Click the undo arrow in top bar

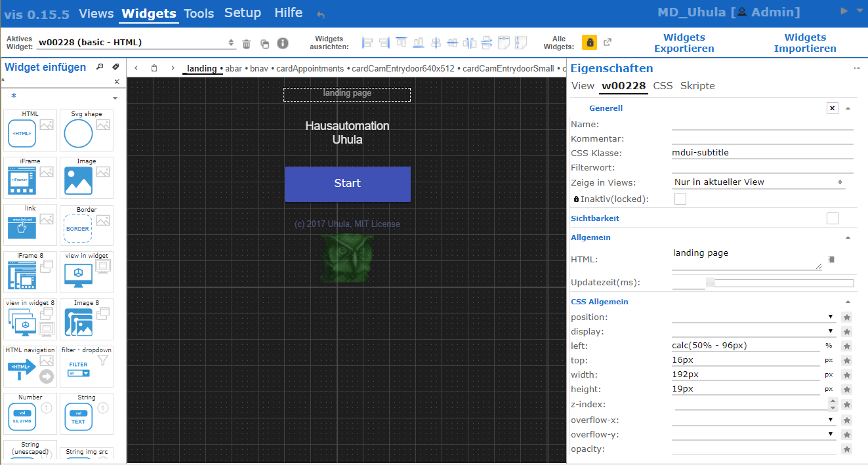[321, 14]
